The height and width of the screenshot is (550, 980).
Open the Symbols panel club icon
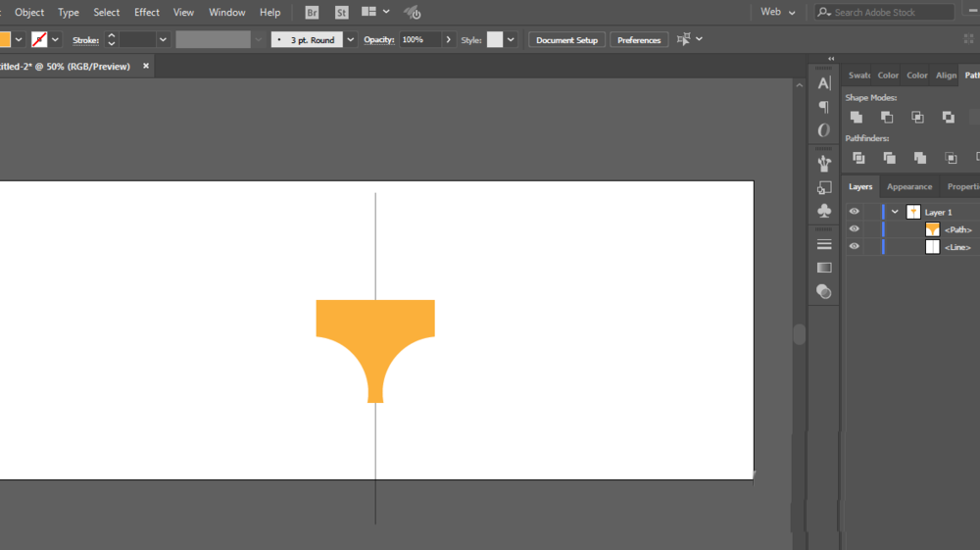(x=824, y=211)
